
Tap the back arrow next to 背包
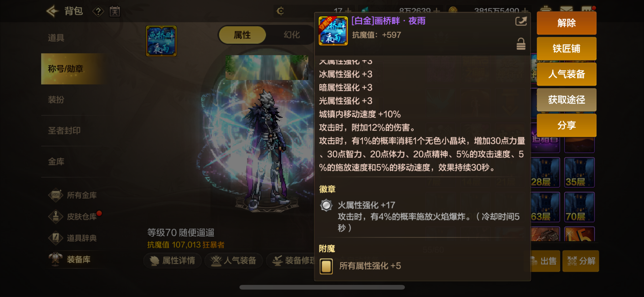pyautogui.click(x=52, y=11)
